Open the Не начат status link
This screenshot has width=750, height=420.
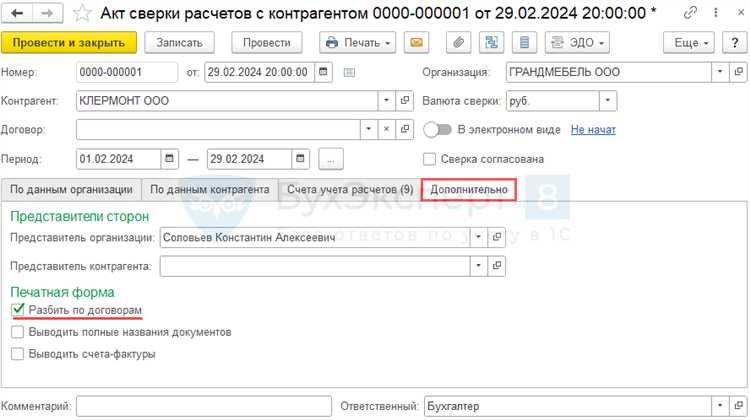[x=593, y=130]
